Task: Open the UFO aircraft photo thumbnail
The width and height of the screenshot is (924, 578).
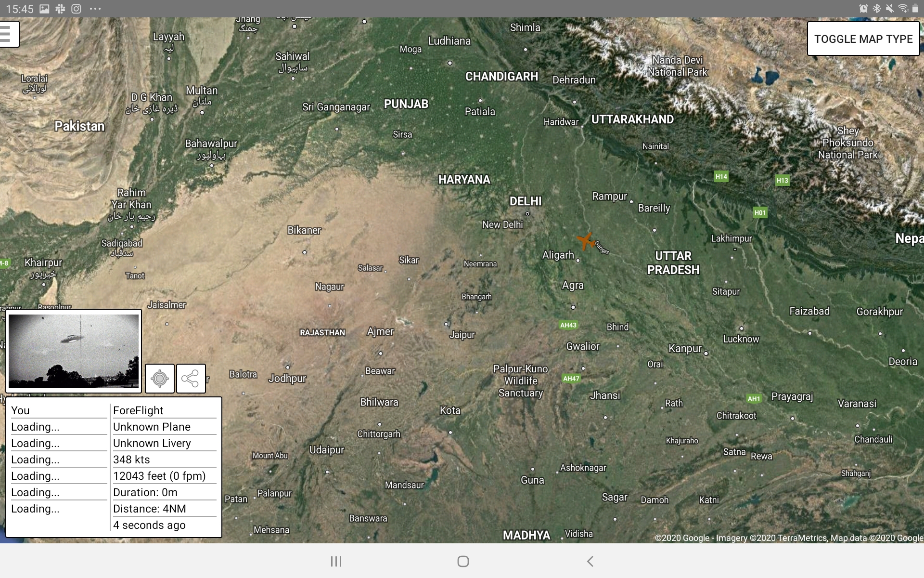Action: tap(74, 351)
